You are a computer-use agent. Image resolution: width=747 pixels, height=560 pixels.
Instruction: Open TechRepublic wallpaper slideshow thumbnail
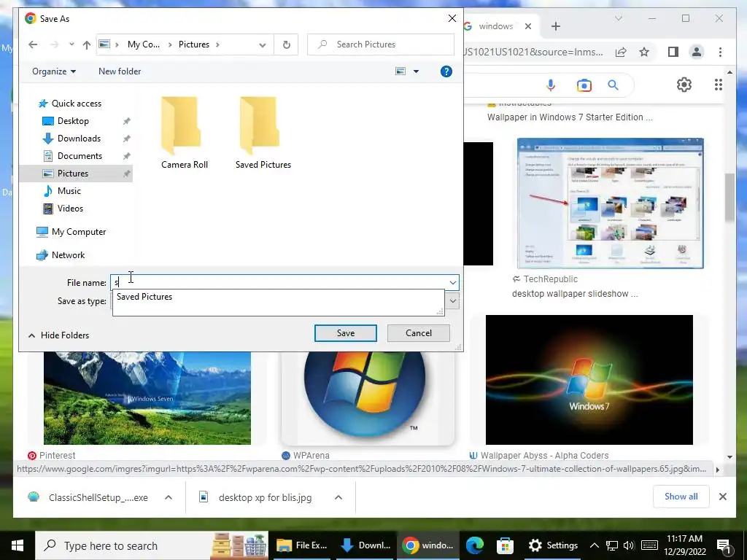pos(611,203)
